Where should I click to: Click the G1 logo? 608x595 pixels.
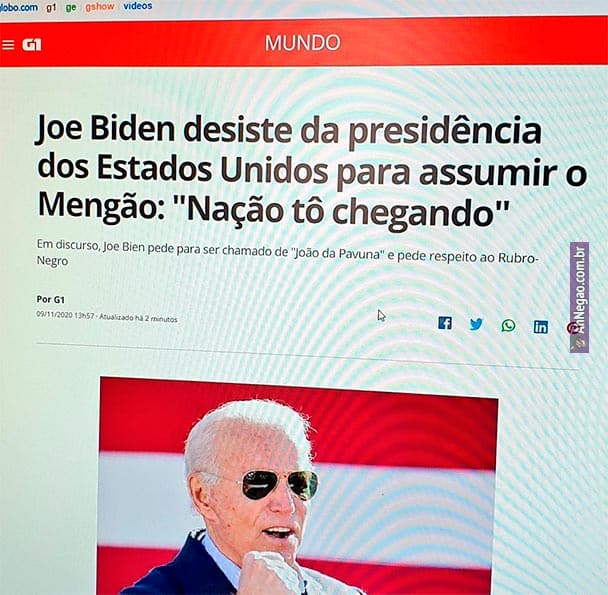32,45
